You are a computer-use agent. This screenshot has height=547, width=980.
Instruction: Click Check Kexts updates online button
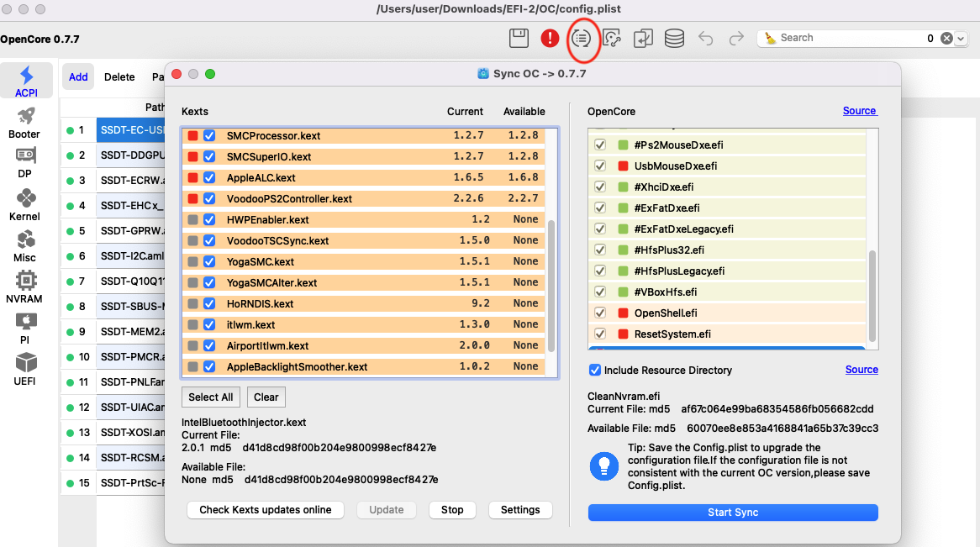pos(266,509)
